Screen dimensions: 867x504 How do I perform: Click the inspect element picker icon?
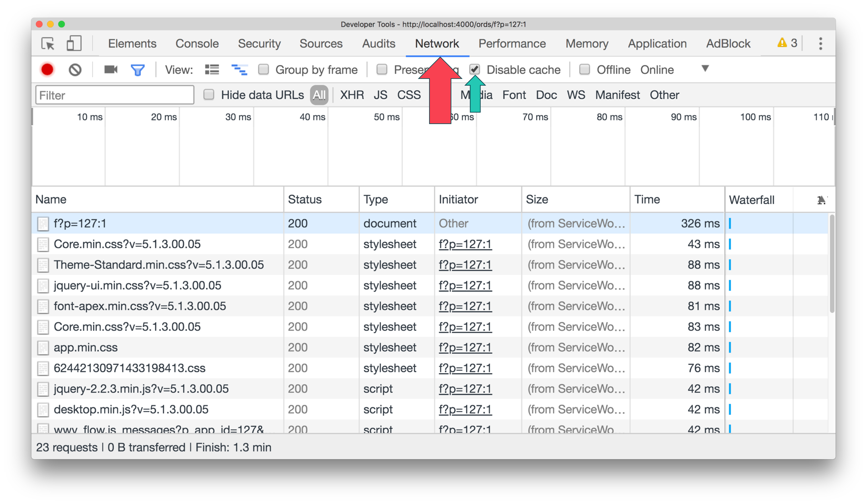(48, 44)
